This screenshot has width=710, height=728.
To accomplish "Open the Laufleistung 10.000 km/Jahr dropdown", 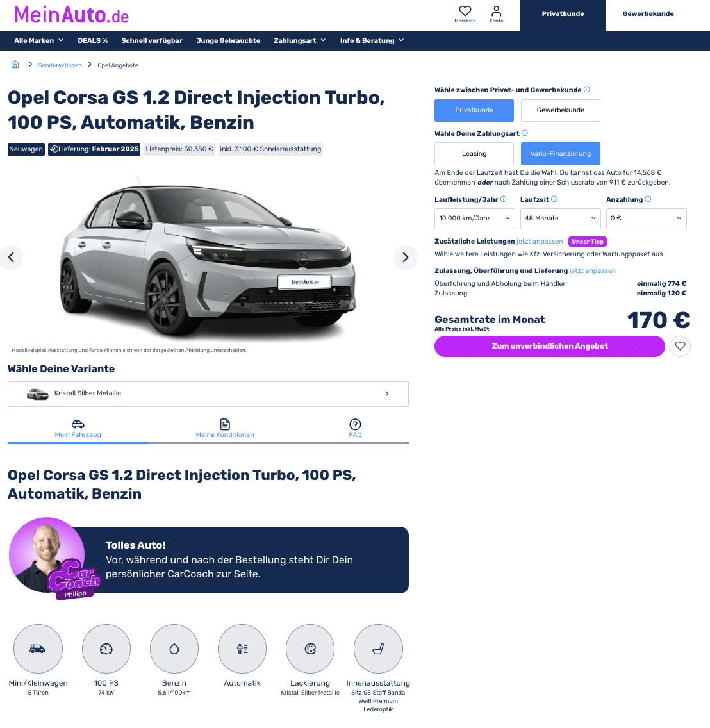I will (x=475, y=219).
